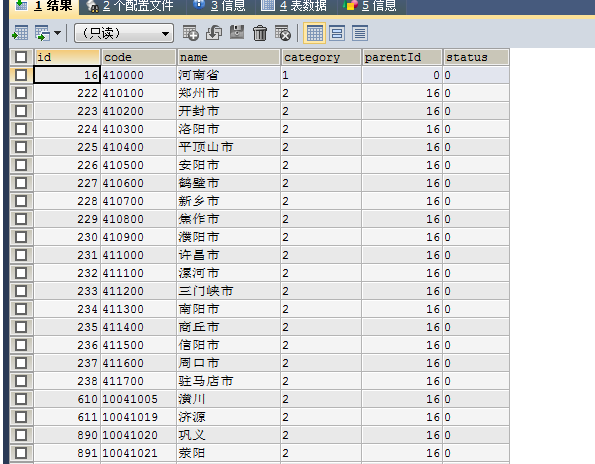Switch to grid view mode
The image size is (595, 464).
[314, 33]
